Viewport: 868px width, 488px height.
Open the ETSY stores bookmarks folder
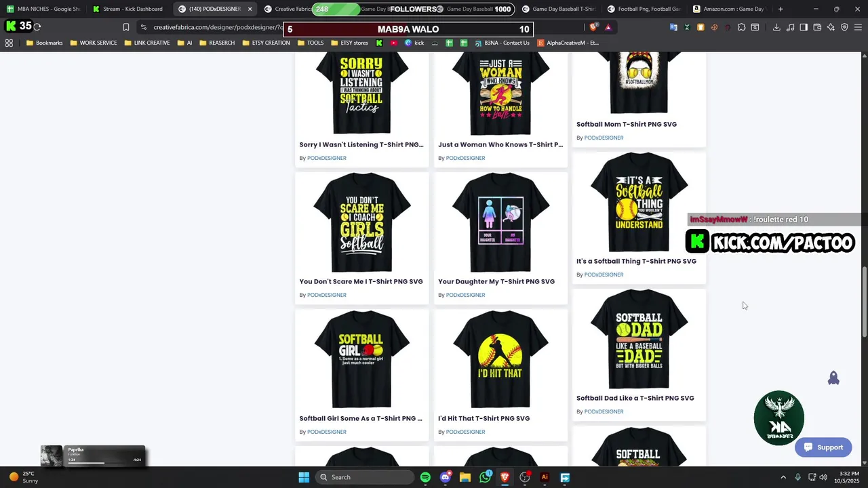[x=349, y=43]
